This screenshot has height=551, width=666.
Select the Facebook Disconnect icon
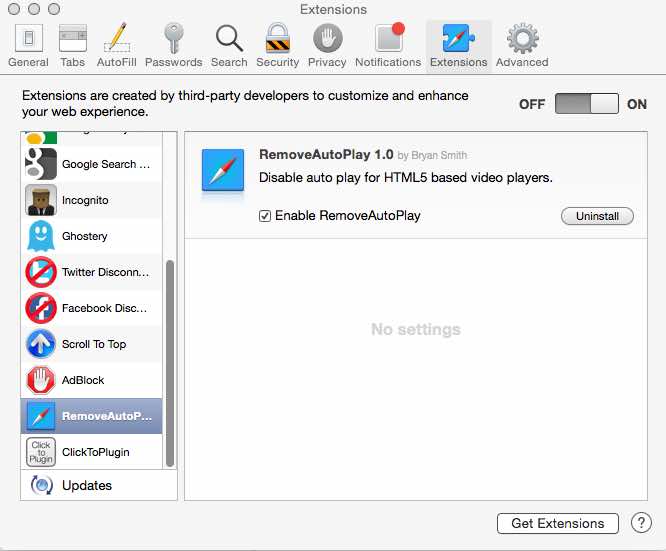pos(41,308)
